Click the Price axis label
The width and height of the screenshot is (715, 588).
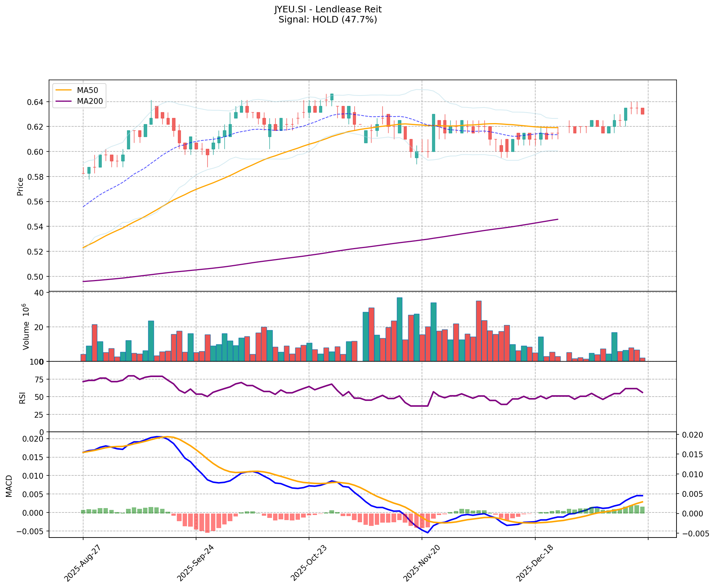[20, 186]
